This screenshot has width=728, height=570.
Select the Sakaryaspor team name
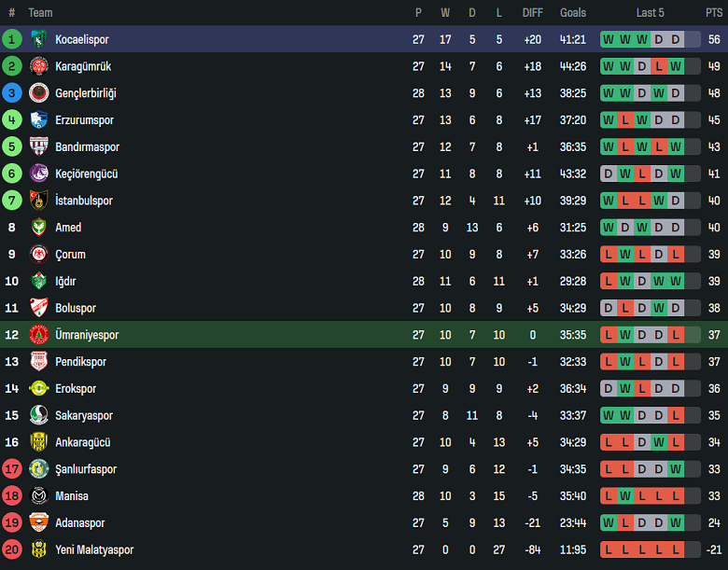[84, 415]
